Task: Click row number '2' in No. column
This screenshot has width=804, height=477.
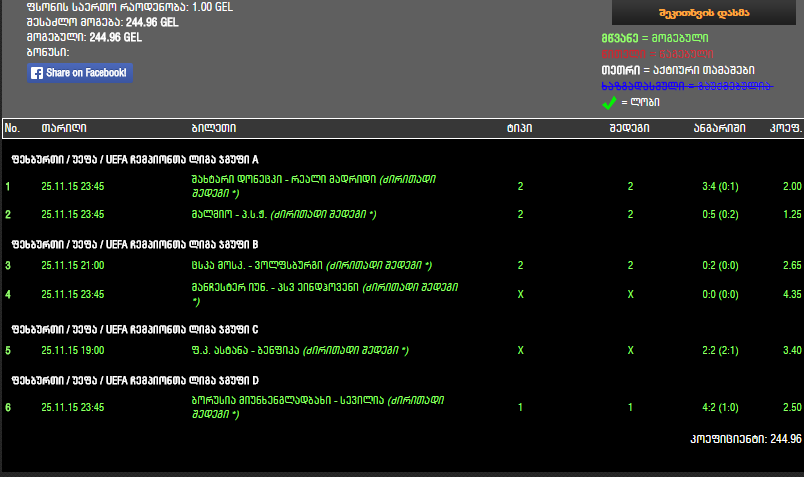Action: coord(8,214)
